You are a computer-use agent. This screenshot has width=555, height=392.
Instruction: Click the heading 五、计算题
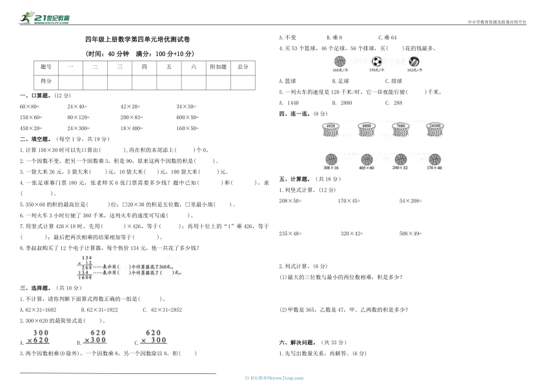pos(310,179)
